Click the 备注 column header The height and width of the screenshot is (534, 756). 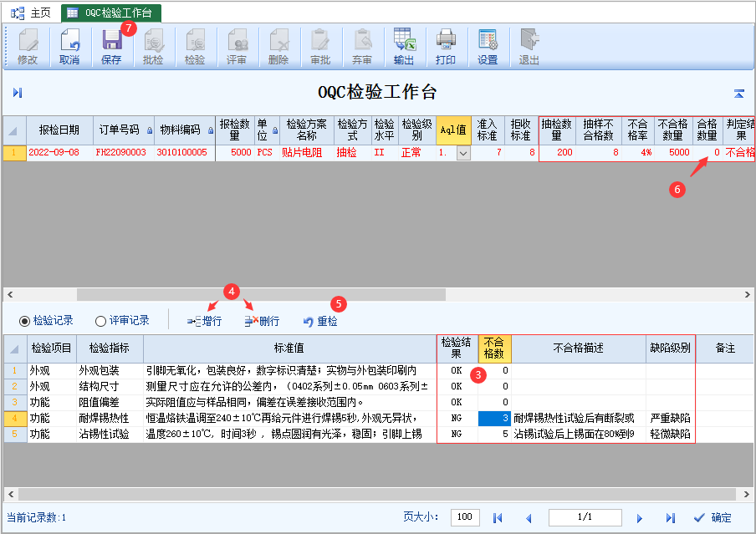(x=725, y=348)
